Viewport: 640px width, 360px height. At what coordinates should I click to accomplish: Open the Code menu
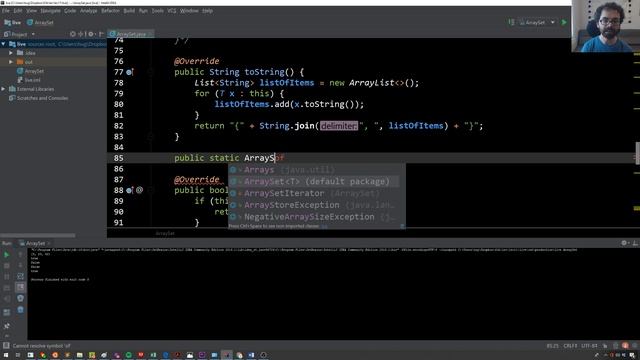pos(70,11)
